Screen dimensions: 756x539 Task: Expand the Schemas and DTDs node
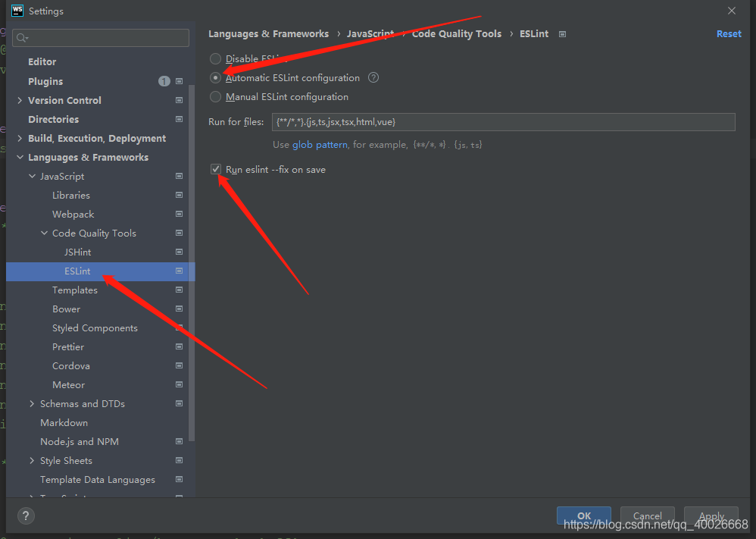point(32,403)
